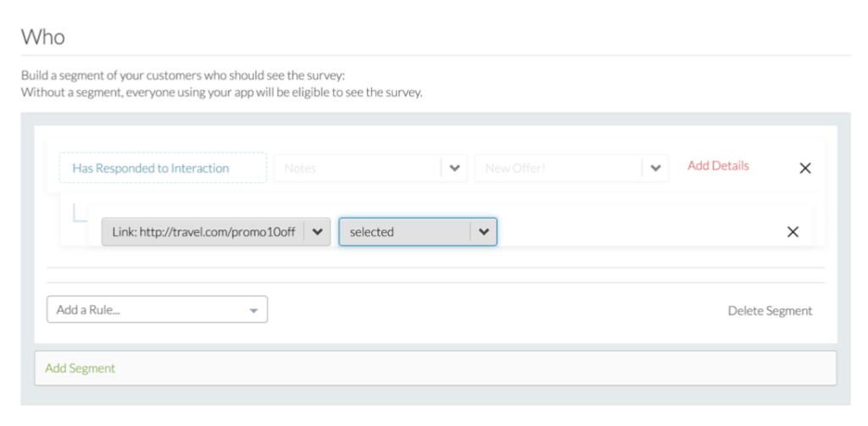Click Delete Segment
Viewport: 868px width, 426px height.
coord(770,311)
